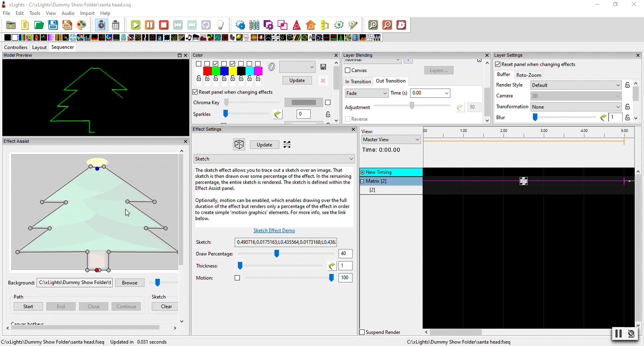Viewport: 644px width, 346px height.
Task: Open the Render Style dropdown
Action: (x=576, y=85)
